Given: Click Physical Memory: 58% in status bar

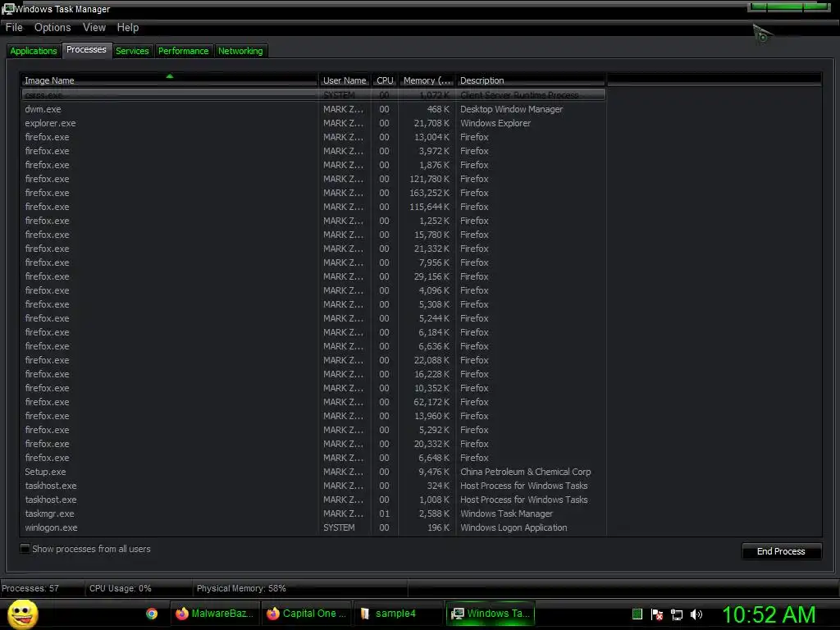Looking at the screenshot, I should [241, 588].
